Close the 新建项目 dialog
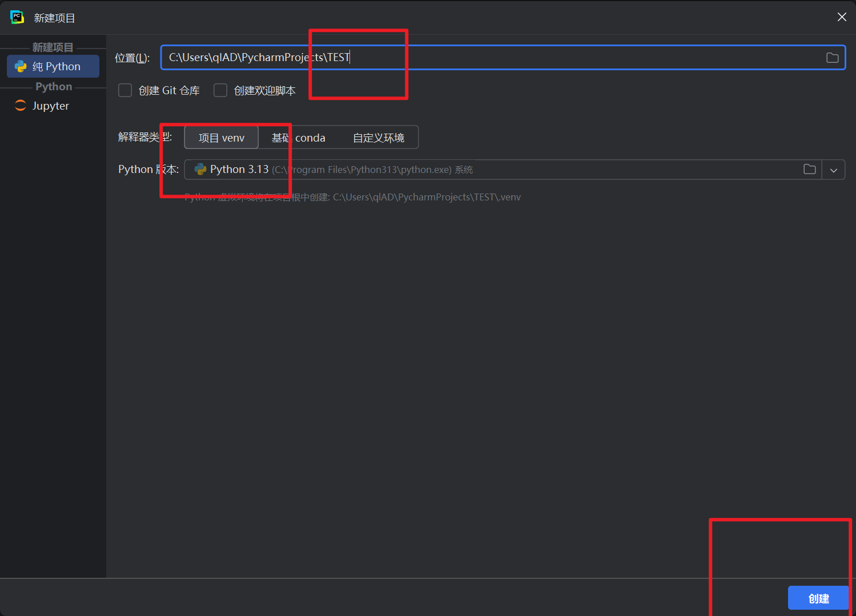 (x=842, y=17)
